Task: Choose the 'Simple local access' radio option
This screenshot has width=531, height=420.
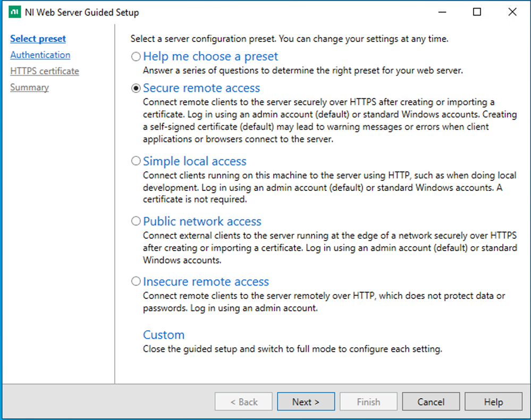Action: point(136,161)
